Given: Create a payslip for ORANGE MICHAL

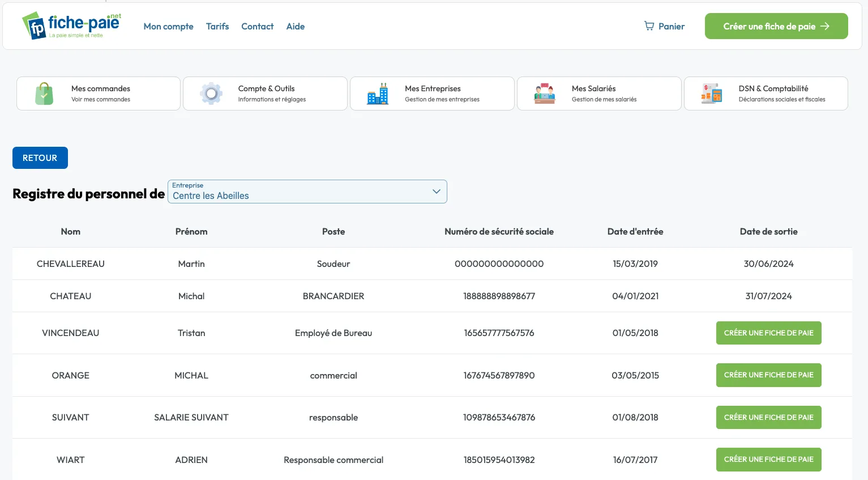Looking at the screenshot, I should 768,375.
